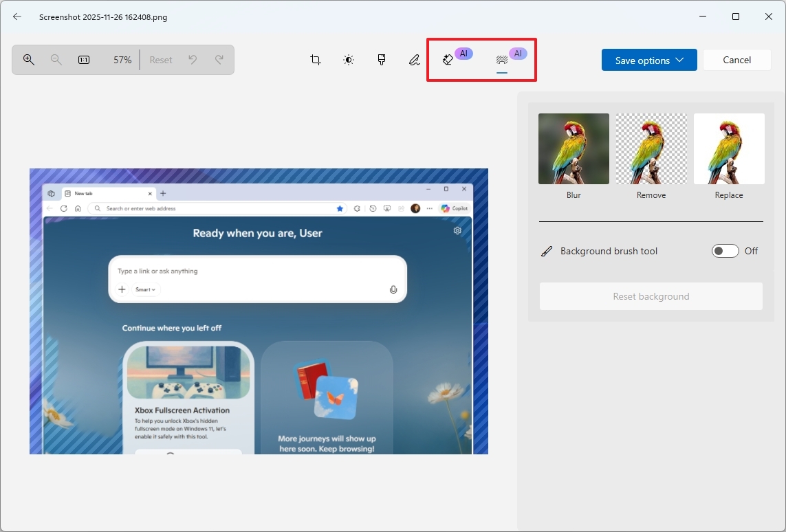Open the Save options dropdown
The height and width of the screenshot is (532, 786).
(649, 60)
